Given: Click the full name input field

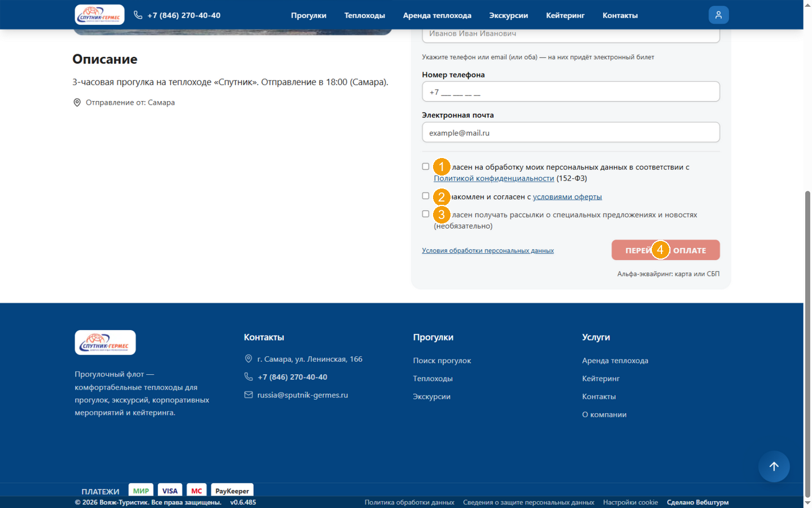Looking at the screenshot, I should tap(571, 34).
